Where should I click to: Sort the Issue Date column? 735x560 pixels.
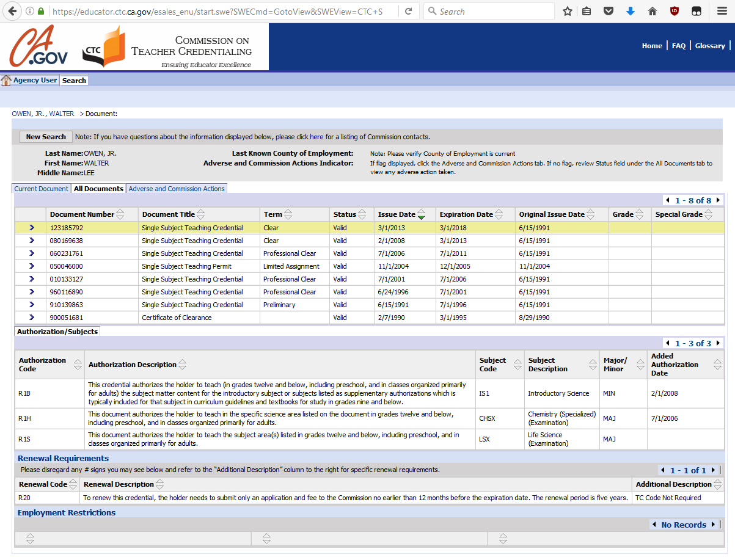point(421,214)
